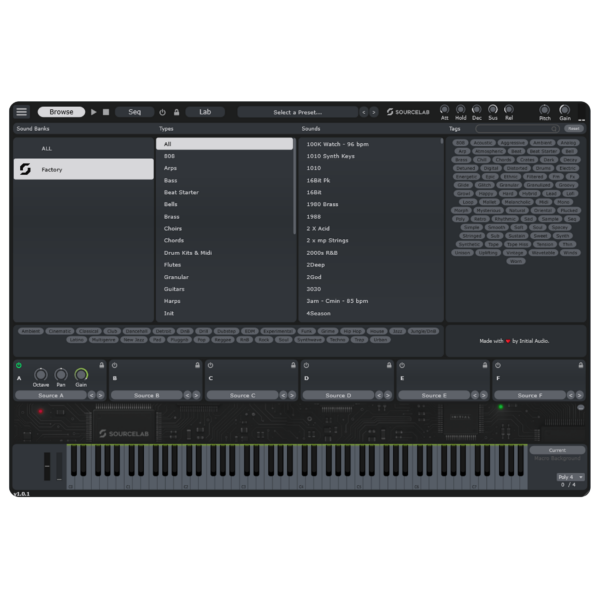Image resolution: width=600 pixels, height=600 pixels.
Task: Filter by the Cinematic genre tag
Action: pos(60,331)
